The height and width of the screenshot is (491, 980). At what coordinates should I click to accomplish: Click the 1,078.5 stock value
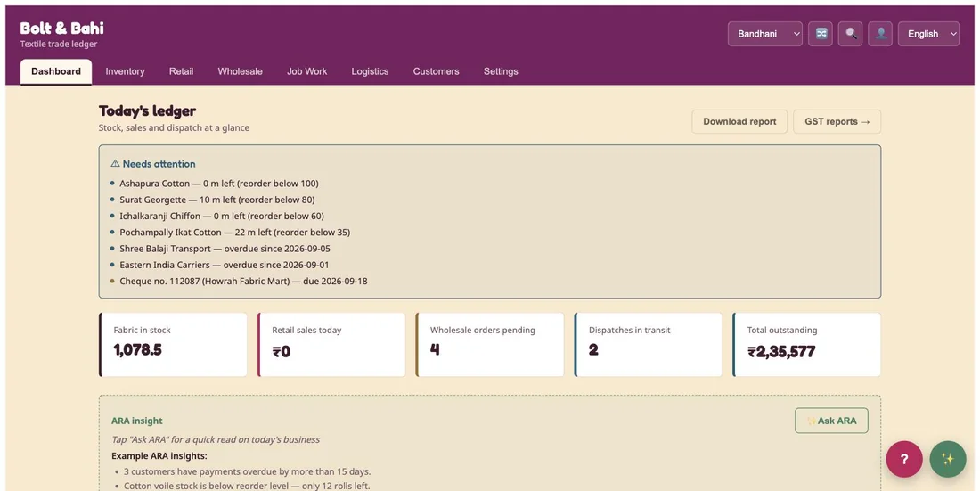[x=137, y=350]
